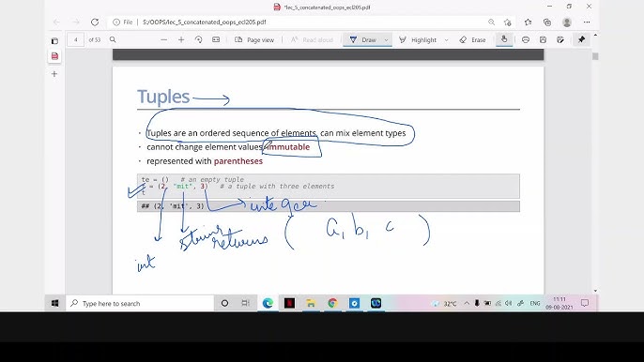The image size is (644, 362).
Task: Click Save as icon in PDF toolbar
Action: point(560,39)
